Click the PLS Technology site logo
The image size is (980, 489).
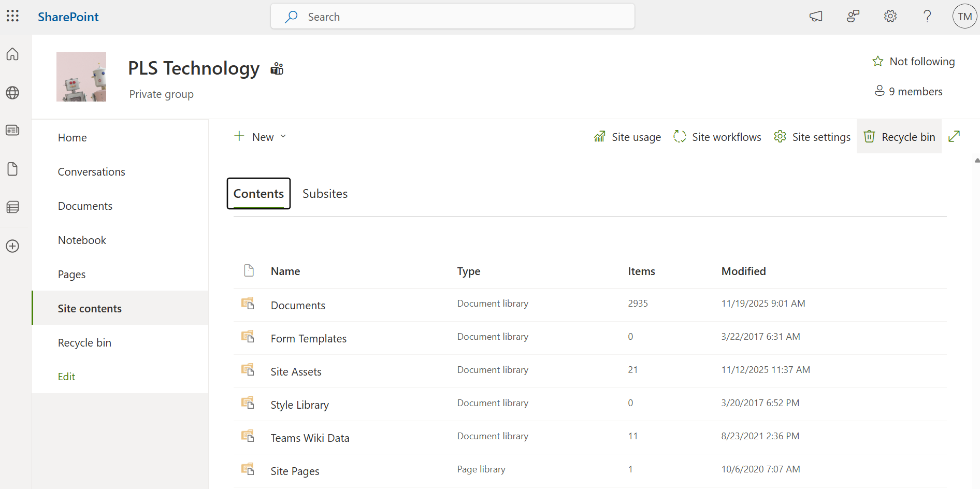pos(81,77)
